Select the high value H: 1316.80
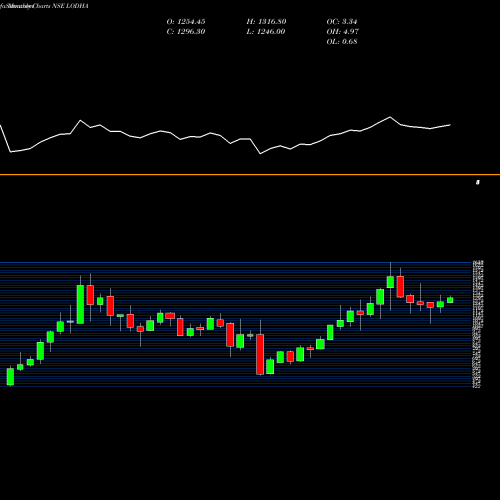 [266, 22]
